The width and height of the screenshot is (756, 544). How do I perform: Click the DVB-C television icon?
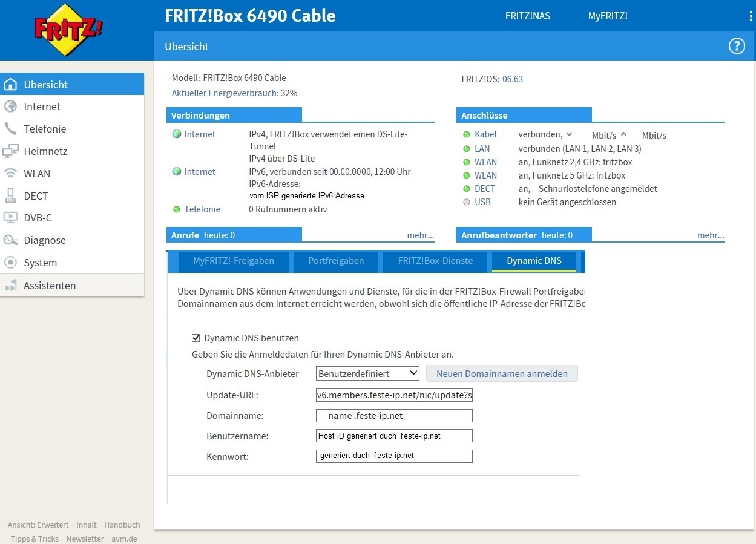click(x=10, y=218)
